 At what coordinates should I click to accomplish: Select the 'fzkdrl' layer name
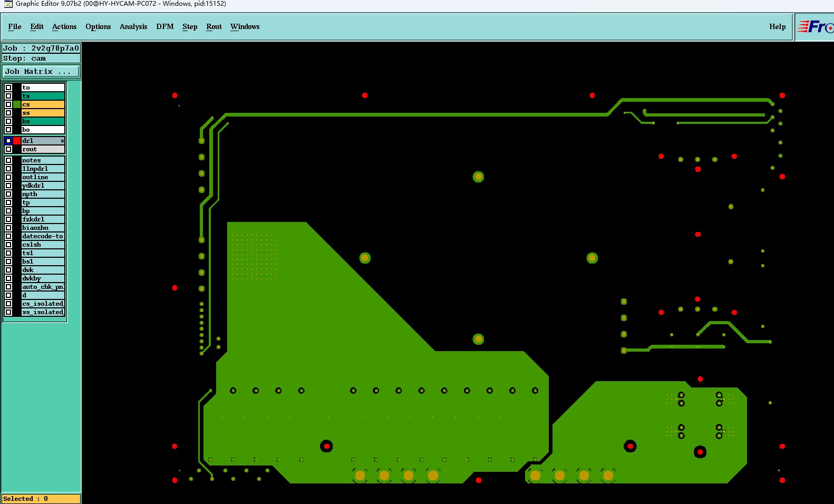(43, 219)
